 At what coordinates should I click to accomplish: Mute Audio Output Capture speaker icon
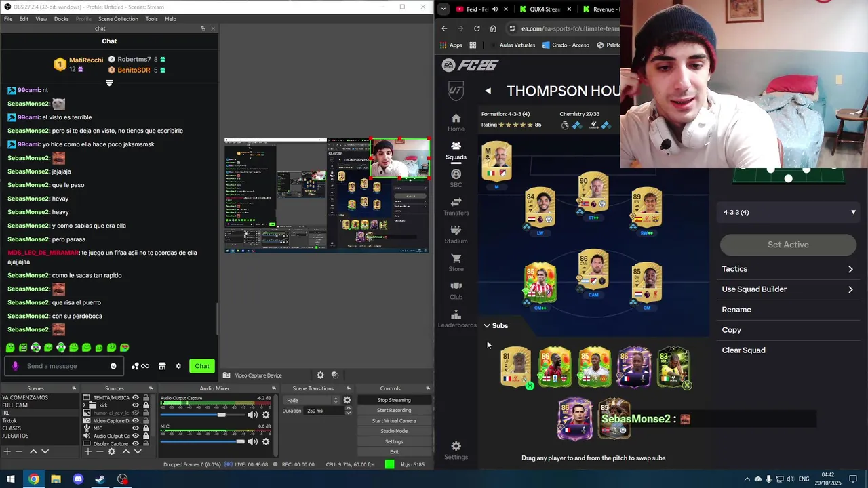pos(252,415)
